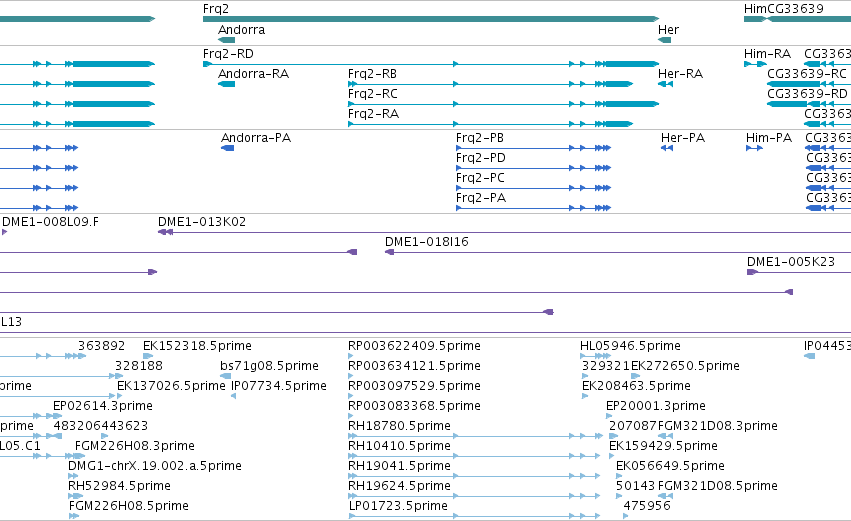Image resolution: width=851 pixels, height=521 pixels.
Task: Select the DME1-013K02 clone label
Action: pyautogui.click(x=202, y=222)
